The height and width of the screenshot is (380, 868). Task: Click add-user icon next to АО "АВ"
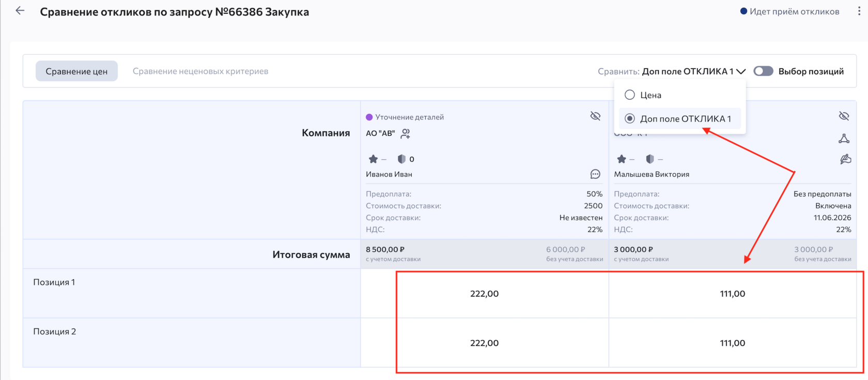(x=406, y=133)
